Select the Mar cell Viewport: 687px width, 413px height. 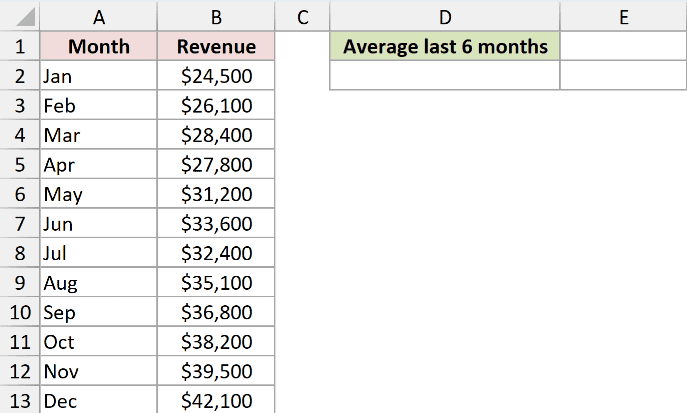[99, 135]
